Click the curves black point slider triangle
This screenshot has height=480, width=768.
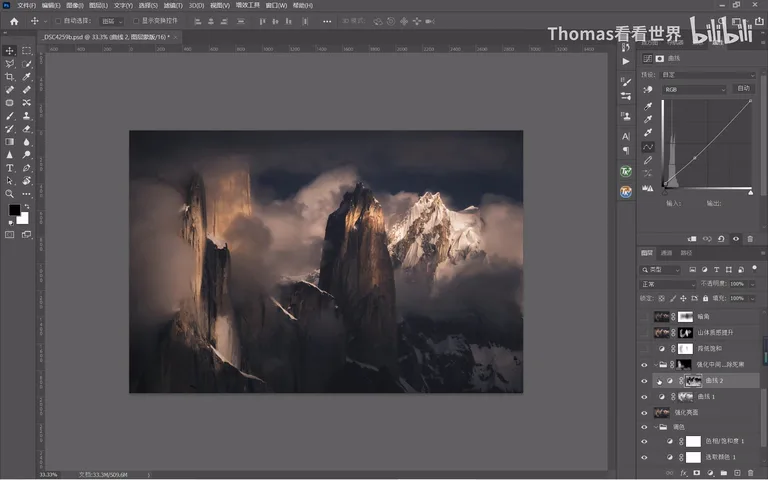tap(665, 193)
